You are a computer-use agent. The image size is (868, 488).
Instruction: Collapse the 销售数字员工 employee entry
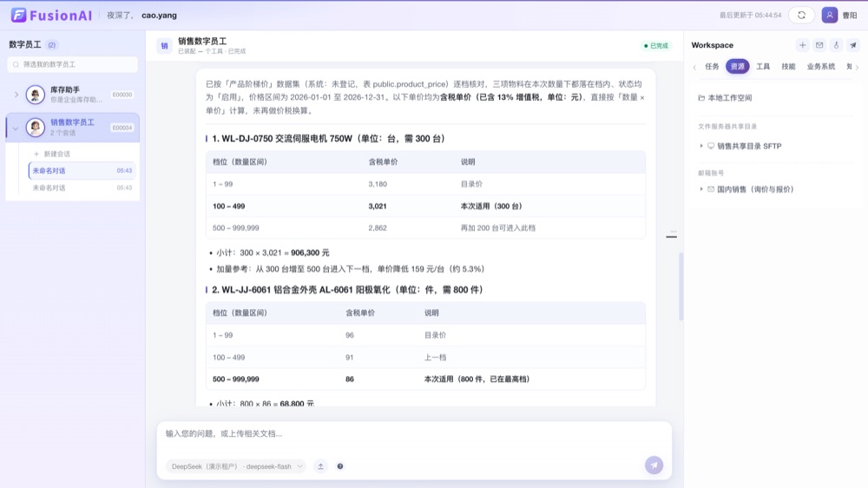[x=16, y=128]
